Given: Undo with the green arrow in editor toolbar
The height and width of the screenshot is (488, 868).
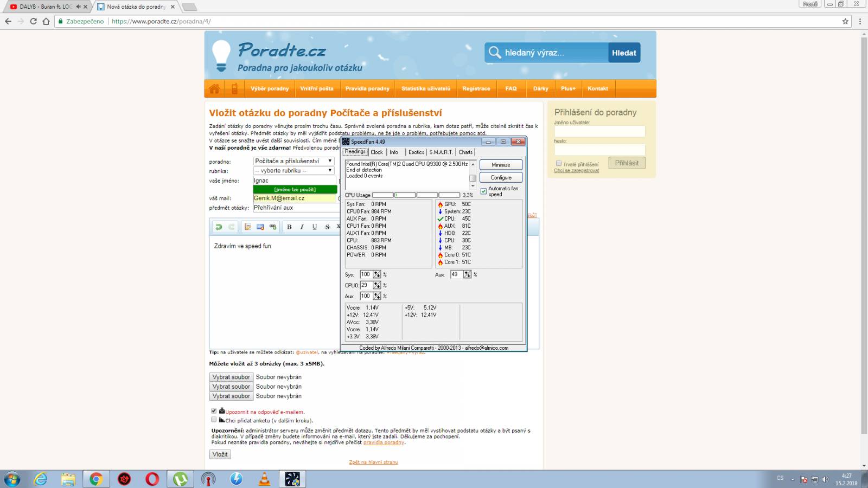Looking at the screenshot, I should tap(219, 227).
